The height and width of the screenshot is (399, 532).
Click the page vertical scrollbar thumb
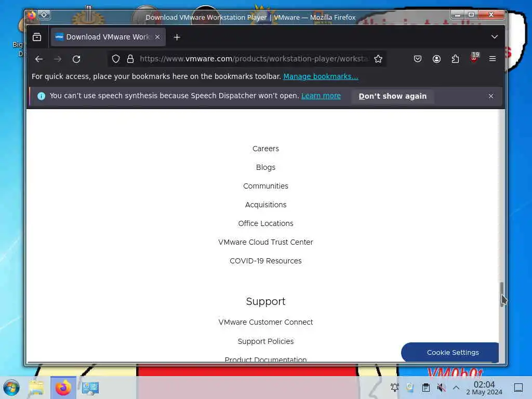[502, 294]
